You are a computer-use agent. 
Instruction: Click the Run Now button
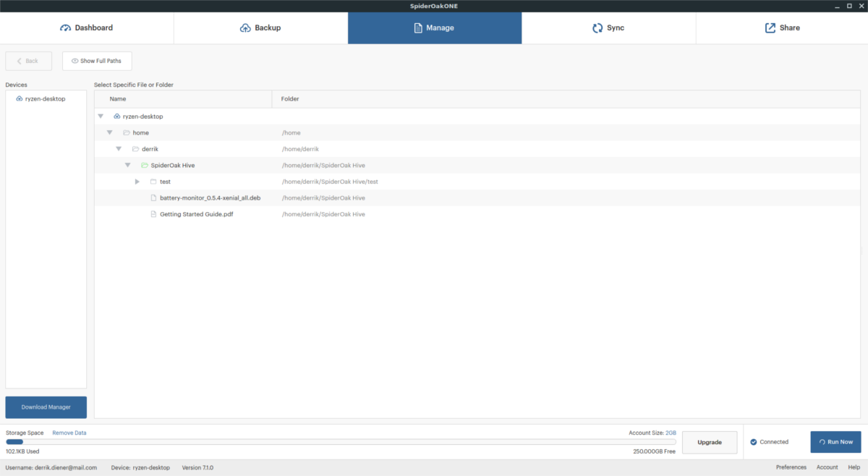point(835,442)
